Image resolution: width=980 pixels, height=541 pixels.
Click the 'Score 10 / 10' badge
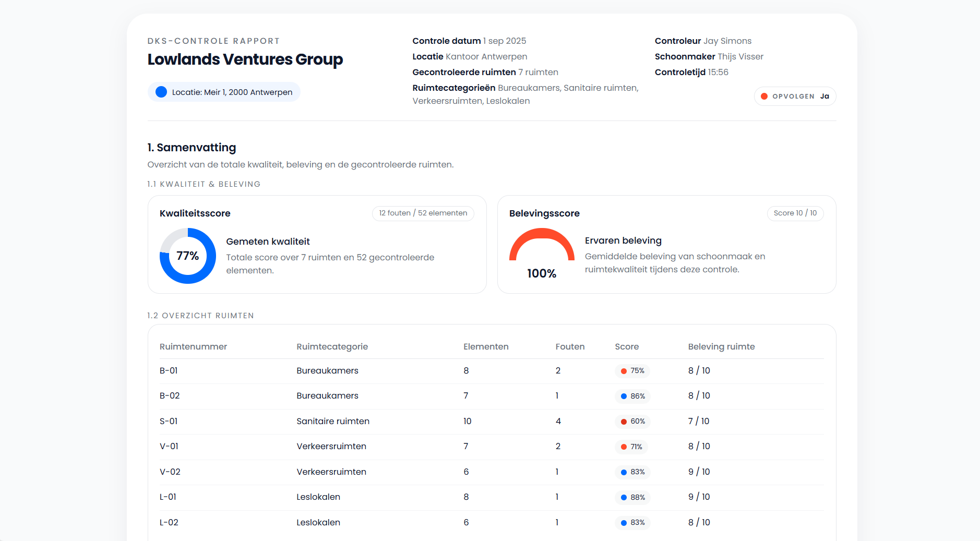795,213
